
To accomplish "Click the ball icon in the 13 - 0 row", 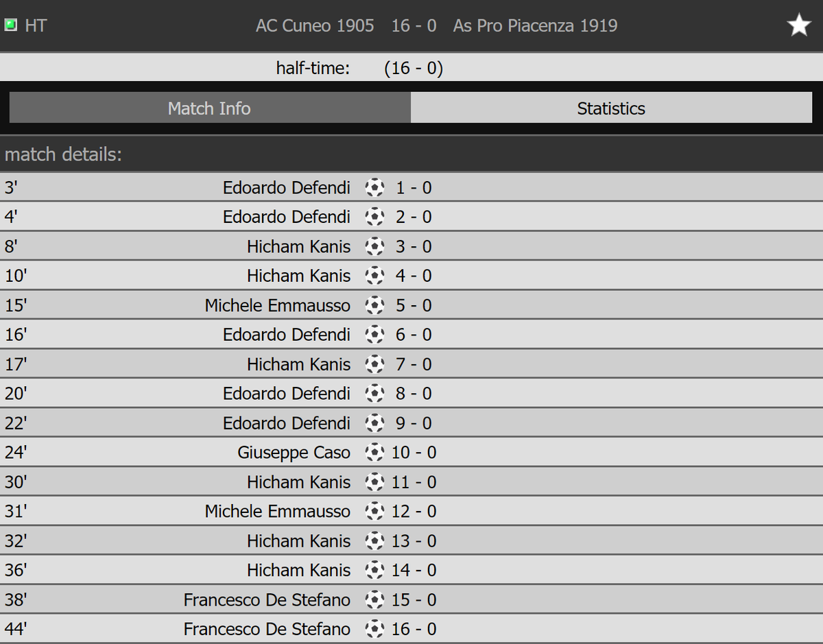I will click(374, 541).
